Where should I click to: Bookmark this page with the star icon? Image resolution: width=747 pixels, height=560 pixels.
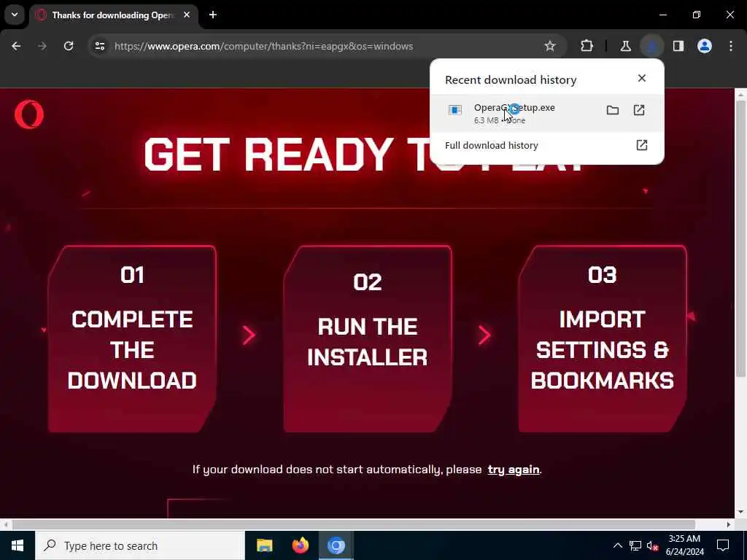[550, 46]
